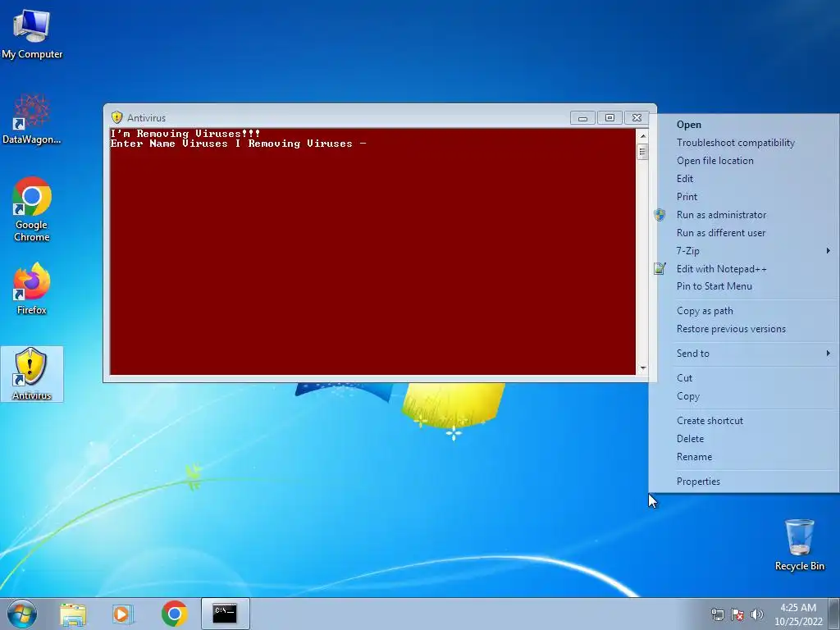Click "Enter Name Viruses" prompt line
This screenshot has width=840, height=630.
pos(239,144)
